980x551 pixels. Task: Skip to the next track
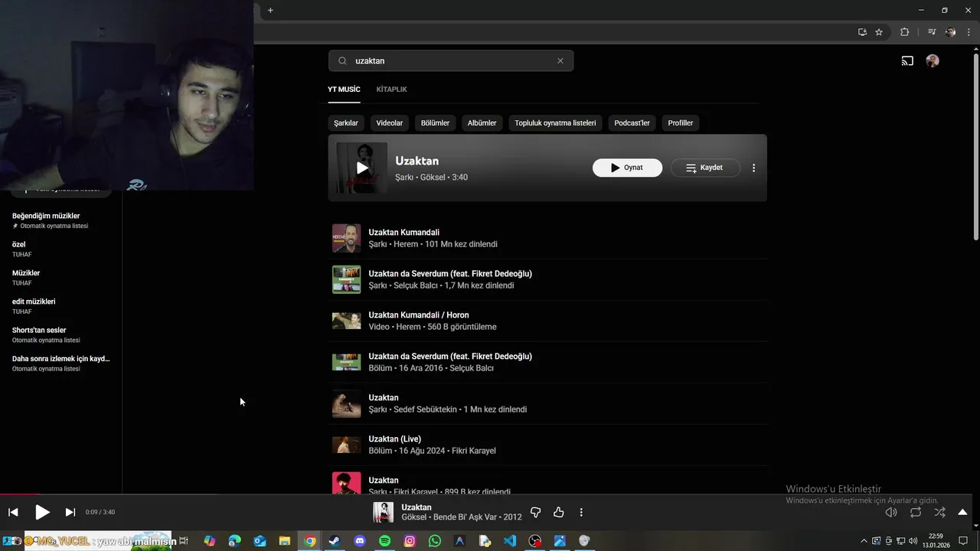[70, 512]
